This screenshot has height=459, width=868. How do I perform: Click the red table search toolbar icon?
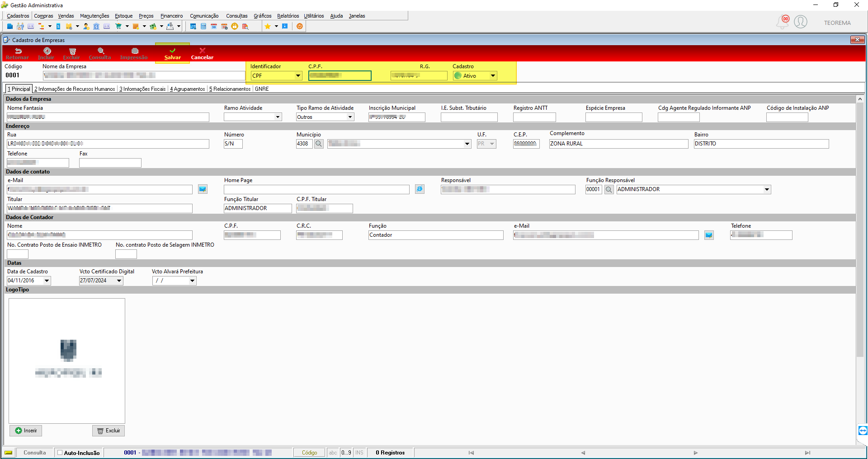tap(245, 26)
